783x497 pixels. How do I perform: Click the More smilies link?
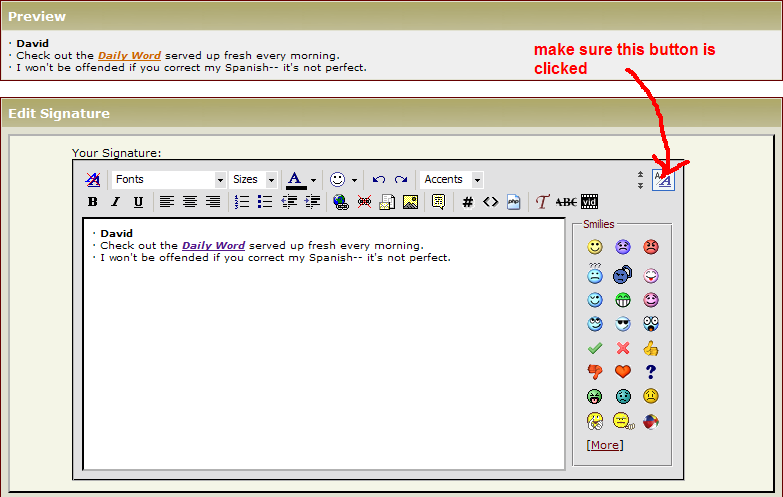(x=603, y=445)
